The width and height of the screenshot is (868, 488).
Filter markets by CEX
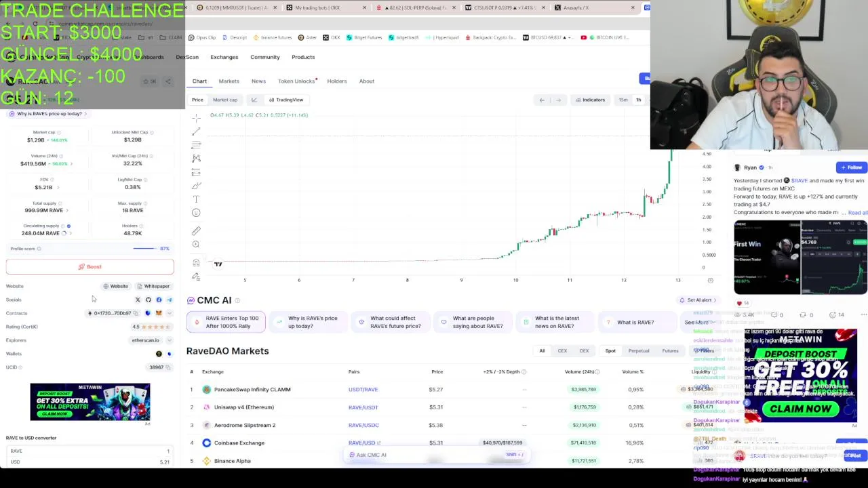click(562, 350)
